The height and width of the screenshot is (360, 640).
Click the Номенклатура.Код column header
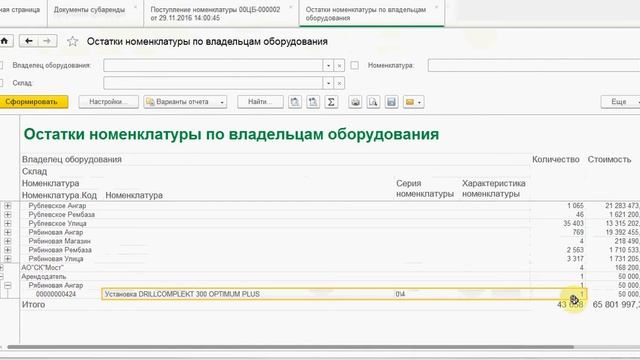click(59, 196)
